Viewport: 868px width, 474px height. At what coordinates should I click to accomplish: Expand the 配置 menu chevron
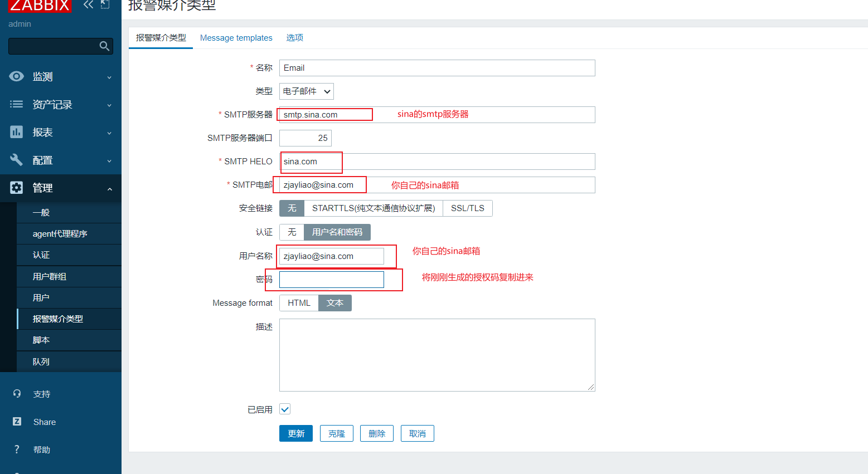(109, 161)
